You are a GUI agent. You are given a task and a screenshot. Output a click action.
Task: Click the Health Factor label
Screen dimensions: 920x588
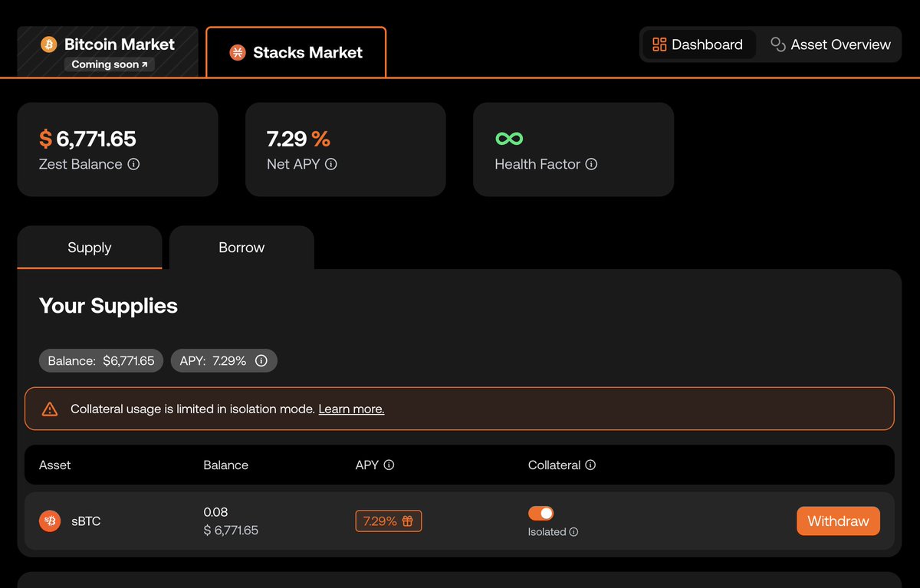click(537, 164)
